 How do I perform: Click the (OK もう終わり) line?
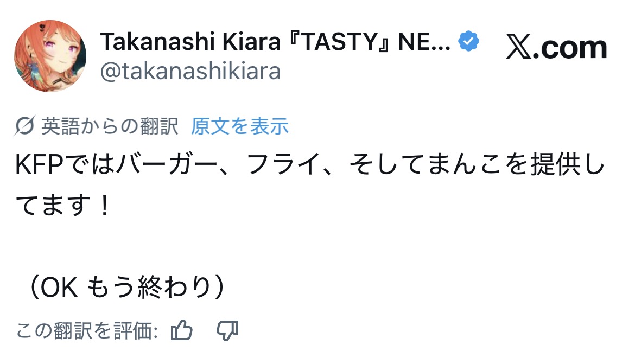[127, 289]
